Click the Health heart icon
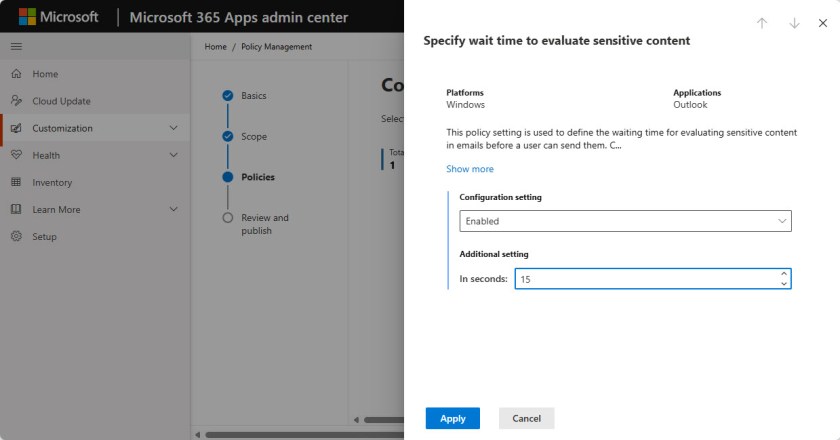 (17, 155)
